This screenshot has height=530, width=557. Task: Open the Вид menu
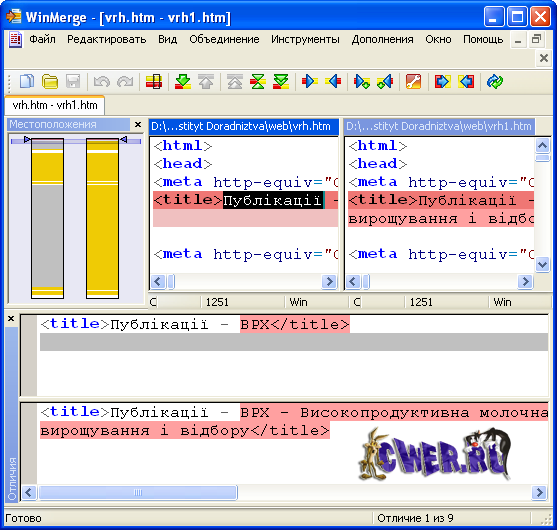point(167,39)
